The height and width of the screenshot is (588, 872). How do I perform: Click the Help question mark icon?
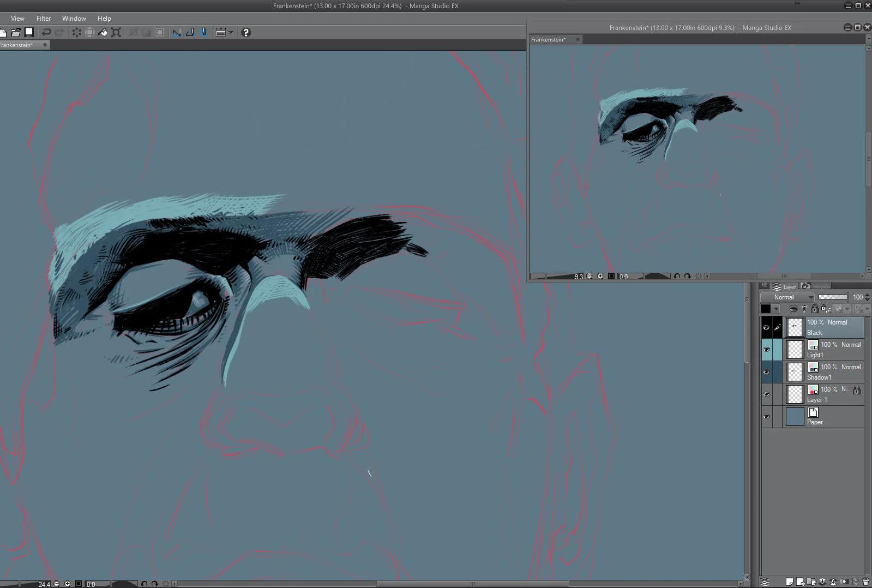tap(245, 32)
